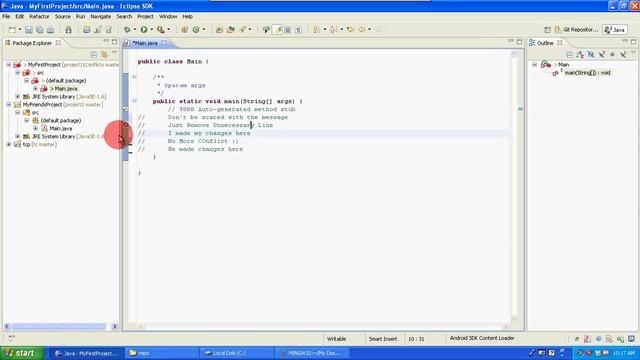Click Collapse All in Package Explorer
This screenshot has height=360, width=640.
point(94,55)
